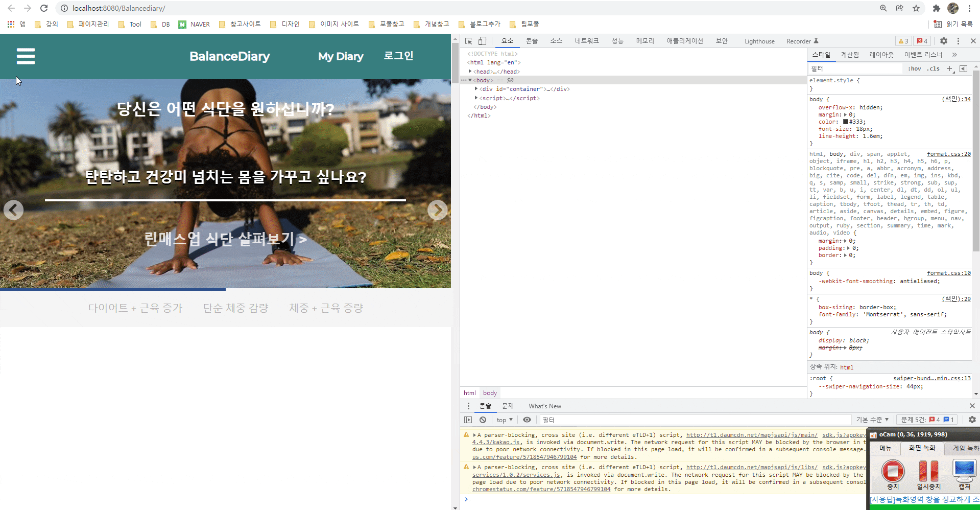Select 단순 체중 감량 slide tab
The width and height of the screenshot is (980, 510).
coord(235,308)
